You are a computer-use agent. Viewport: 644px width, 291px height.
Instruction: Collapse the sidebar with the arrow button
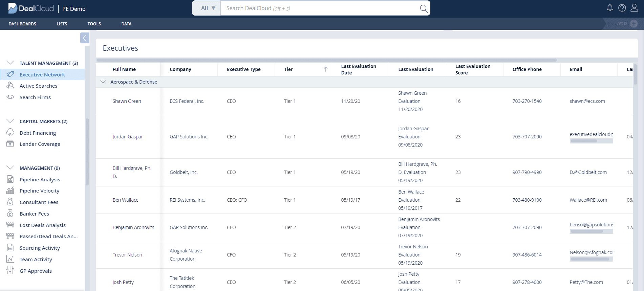coord(85,38)
